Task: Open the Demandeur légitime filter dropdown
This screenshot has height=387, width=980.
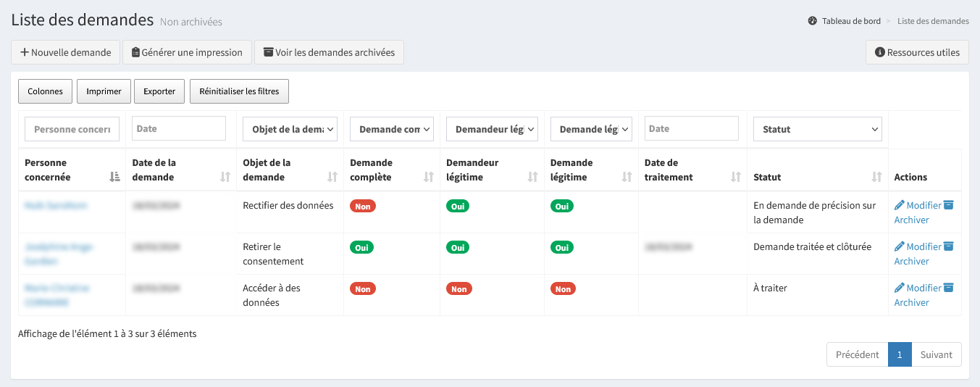Action: click(492, 129)
